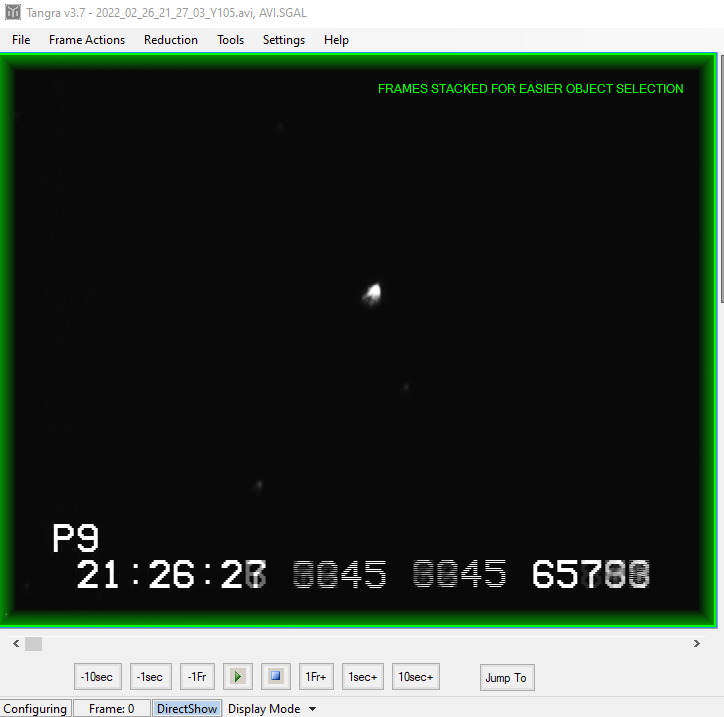This screenshot has width=724, height=717.
Task: Skip forward 10 seconds
Action: 415,677
